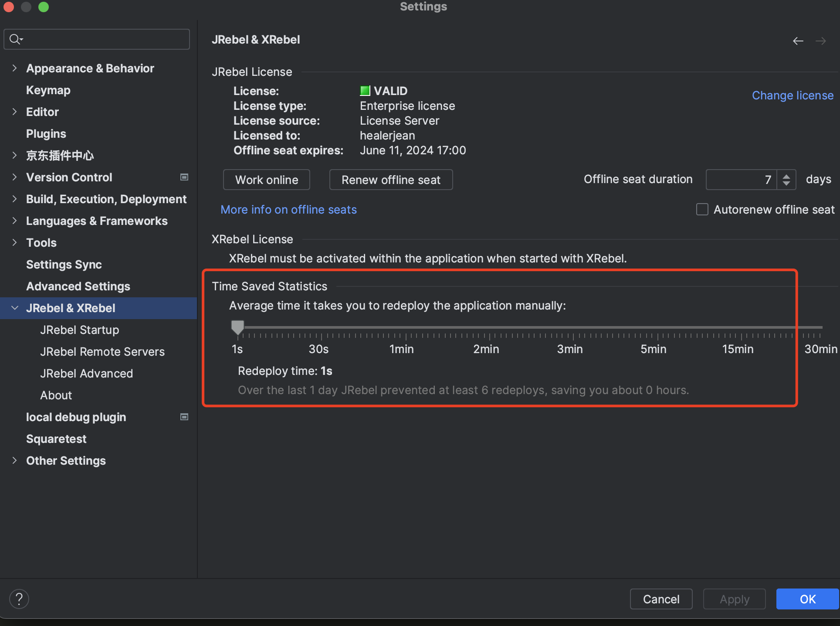Expand the Tools settings section
Screen dimensions: 840x626
(x=14, y=242)
